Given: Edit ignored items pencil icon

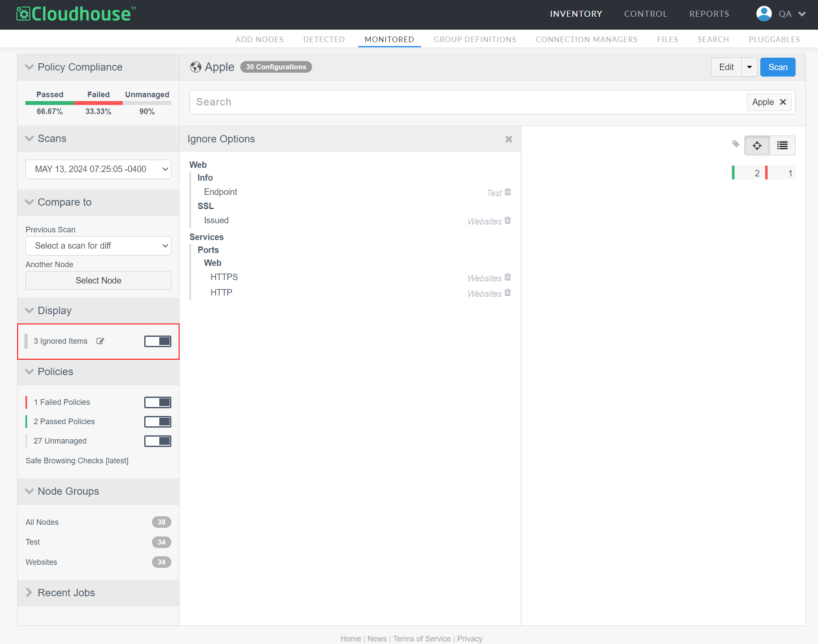Looking at the screenshot, I should tap(100, 341).
